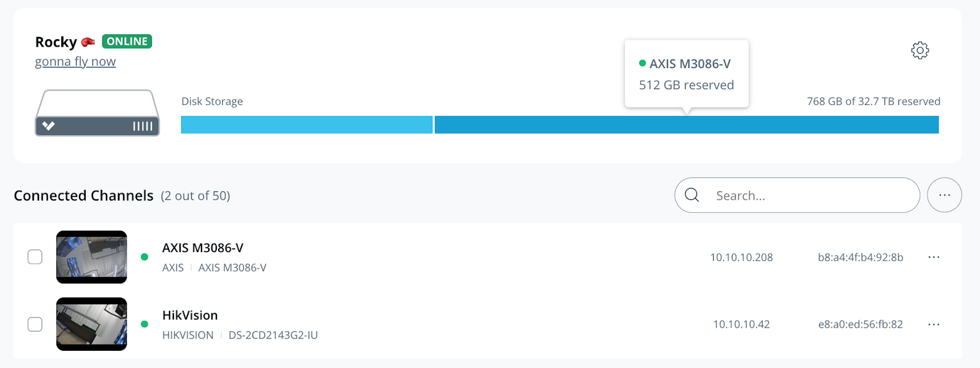Tick the HikVision camera checkbox
980x368 pixels.
tap(35, 324)
